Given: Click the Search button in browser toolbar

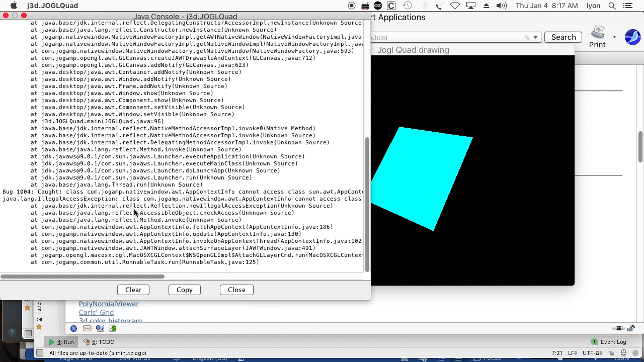Looking at the screenshot, I should coord(563,37).
